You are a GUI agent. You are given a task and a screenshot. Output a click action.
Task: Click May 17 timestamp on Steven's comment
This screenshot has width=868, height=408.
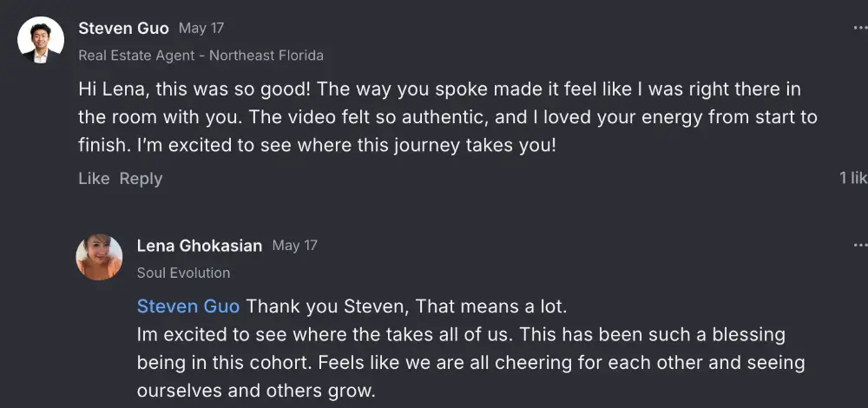coord(201,29)
